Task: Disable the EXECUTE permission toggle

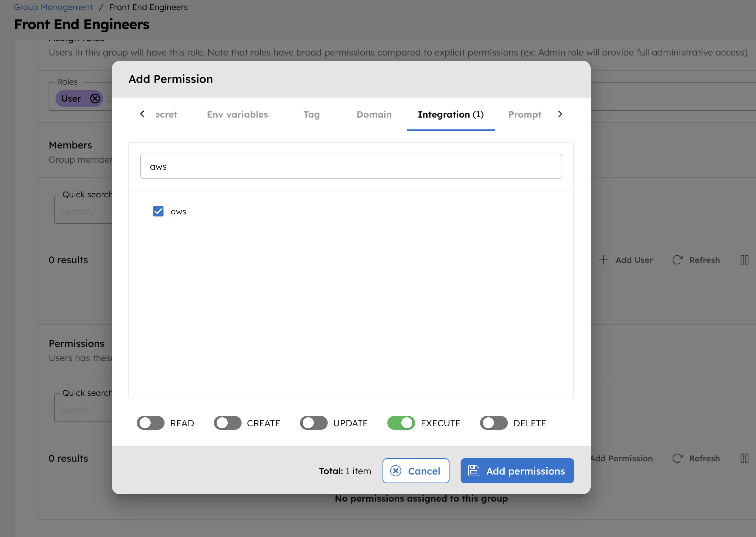Action: 401,423
